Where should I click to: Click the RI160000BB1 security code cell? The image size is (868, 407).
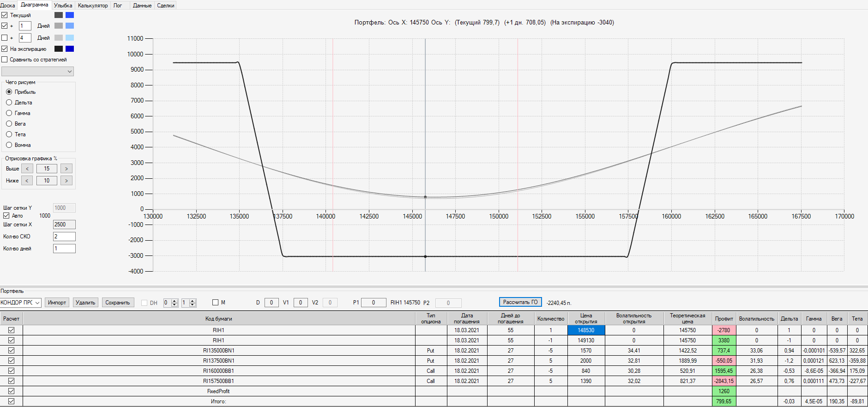219,371
